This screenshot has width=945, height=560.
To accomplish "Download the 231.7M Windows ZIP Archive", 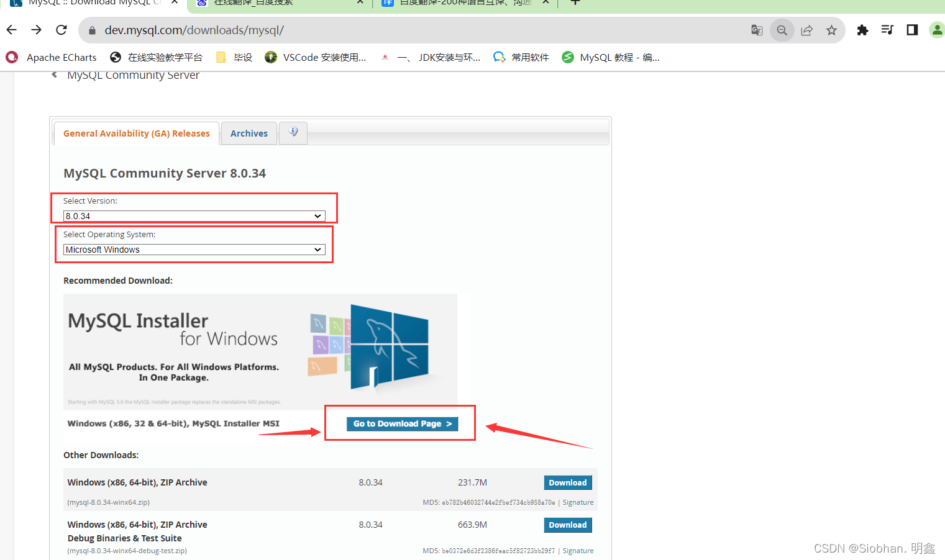I will [568, 482].
